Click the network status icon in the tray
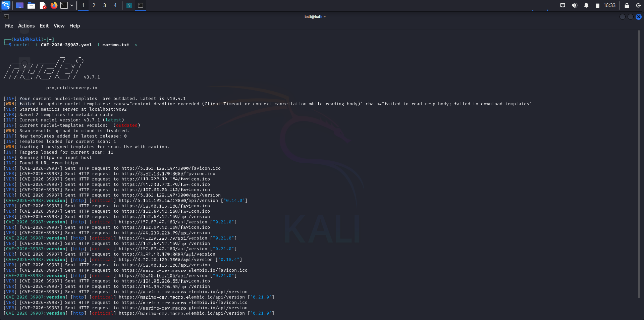The width and height of the screenshot is (644, 320). point(562,5)
